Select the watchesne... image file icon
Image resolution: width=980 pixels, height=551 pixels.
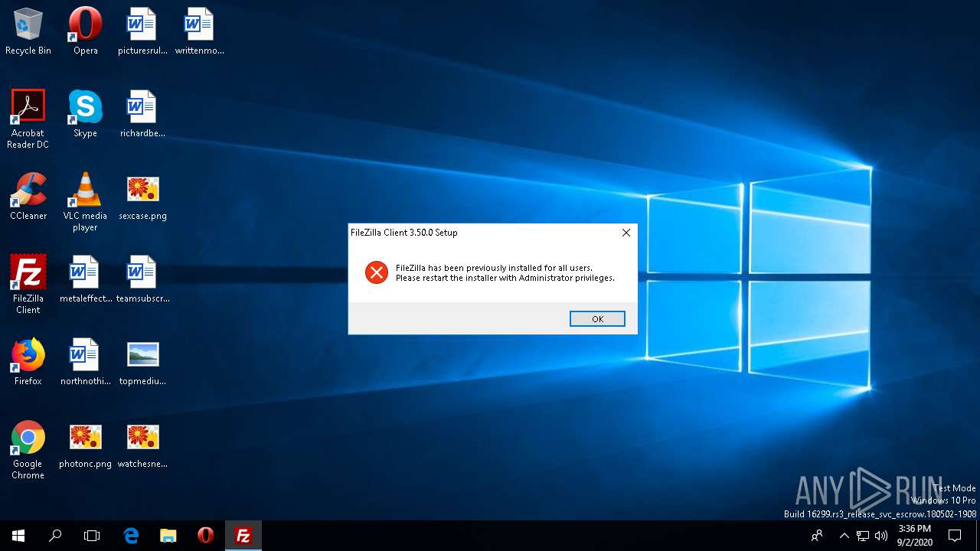(142, 445)
